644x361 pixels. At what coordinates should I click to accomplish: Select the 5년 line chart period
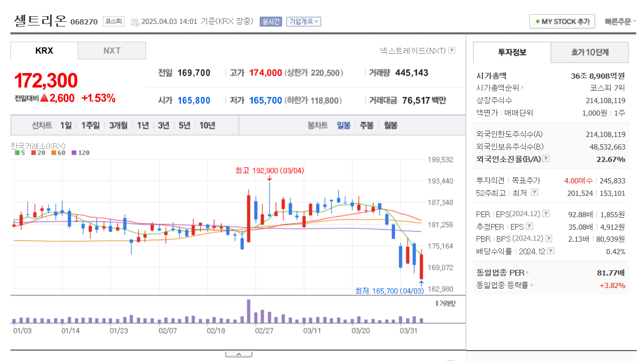pyautogui.click(x=185, y=125)
